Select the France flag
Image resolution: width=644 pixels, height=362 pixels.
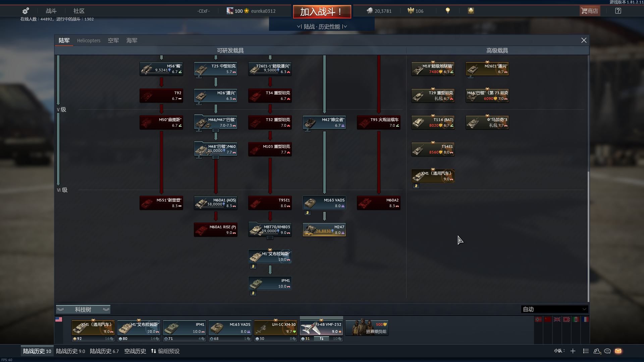click(x=585, y=319)
